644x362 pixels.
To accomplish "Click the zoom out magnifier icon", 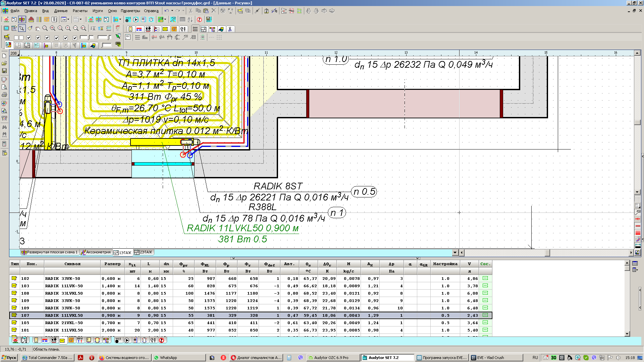I will click(76, 29).
